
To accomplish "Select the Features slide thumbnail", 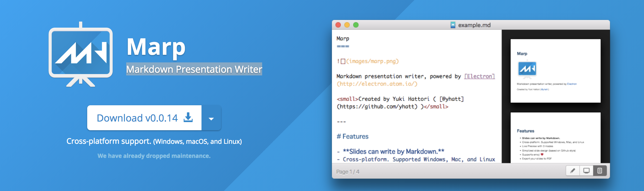I will point(555,138).
